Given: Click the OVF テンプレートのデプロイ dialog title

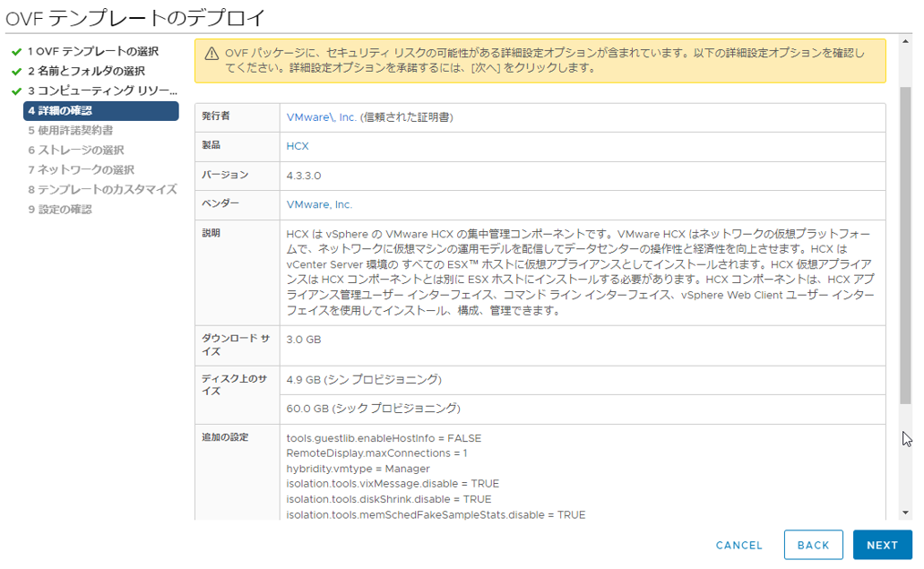Looking at the screenshot, I should tap(135, 18).
